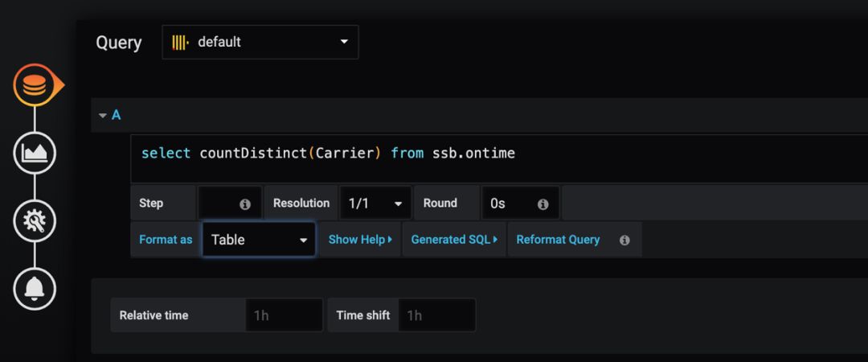Viewport: 868px width, 362px height.
Task: Click the ClickHouse datasource logo icon
Action: coord(180,42)
